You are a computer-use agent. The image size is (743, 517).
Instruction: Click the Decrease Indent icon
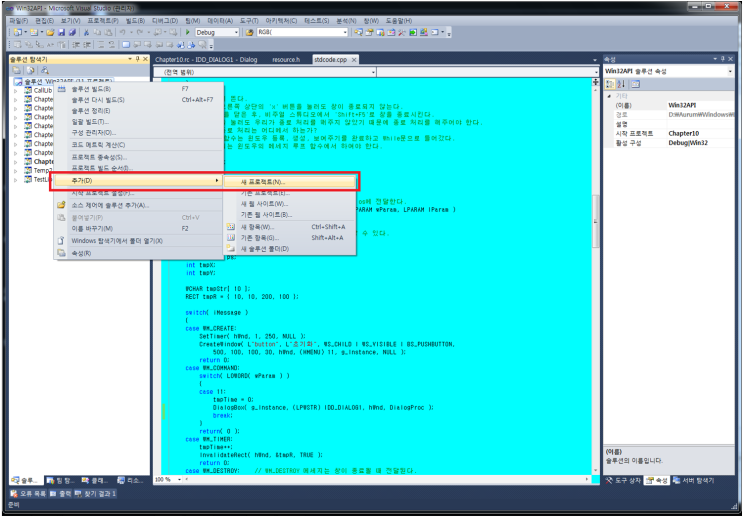[76, 45]
